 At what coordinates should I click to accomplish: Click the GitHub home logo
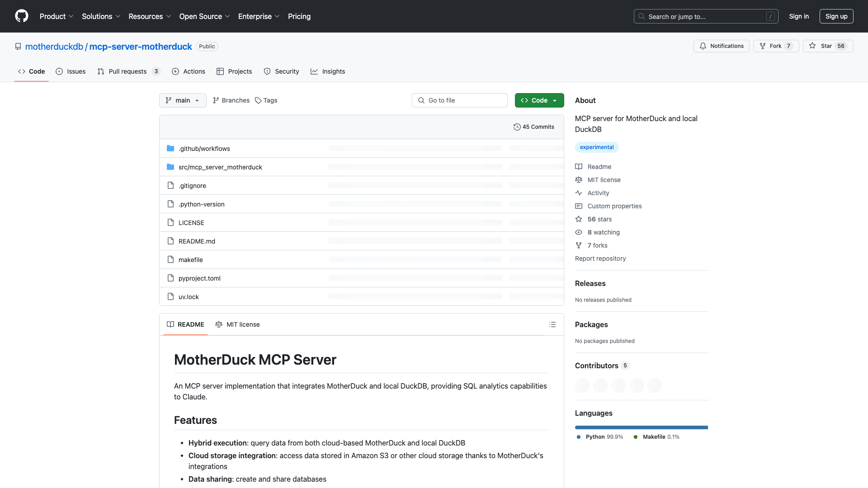22,16
